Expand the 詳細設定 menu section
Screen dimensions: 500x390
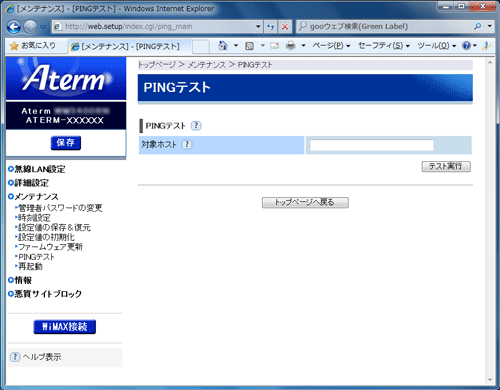point(29,183)
